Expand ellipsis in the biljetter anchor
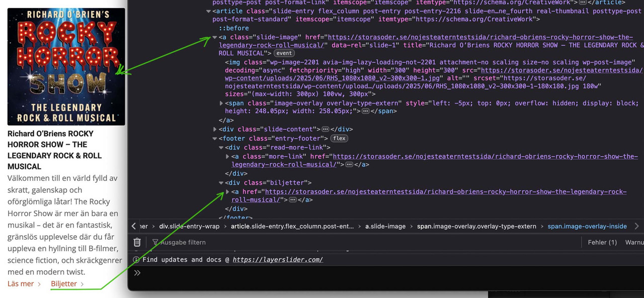This screenshot has width=644, height=298. pos(293,200)
